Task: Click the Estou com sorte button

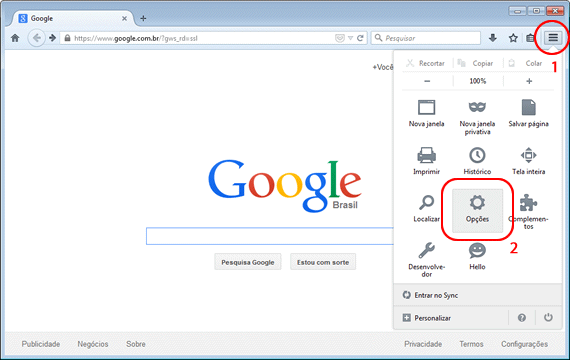Action: [x=323, y=262]
